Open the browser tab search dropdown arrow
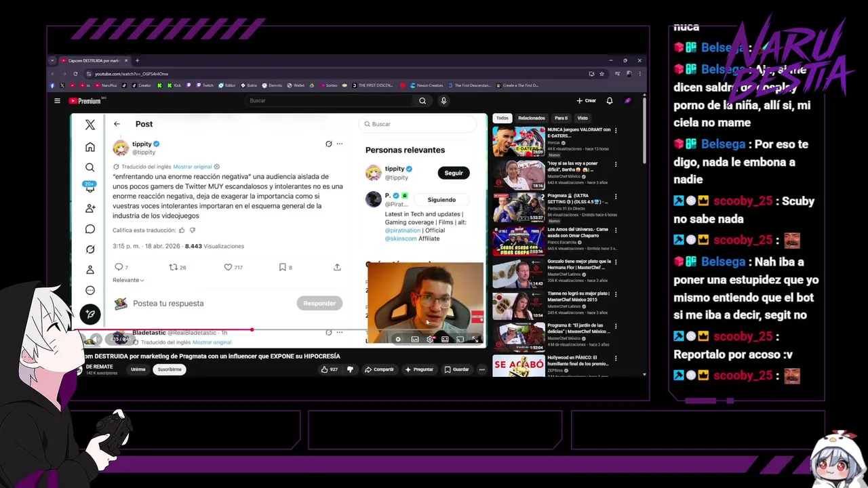868x488 pixels. click(52, 60)
